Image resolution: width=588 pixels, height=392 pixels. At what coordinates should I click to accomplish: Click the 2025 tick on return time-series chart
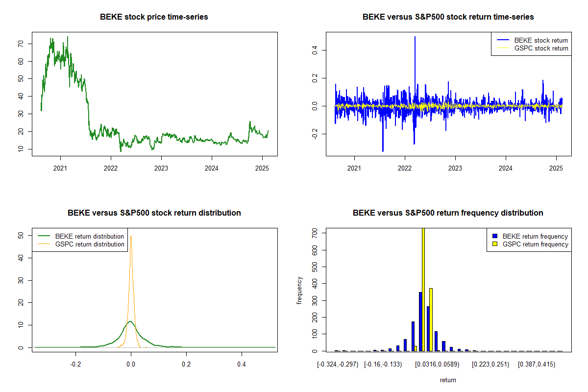(556, 168)
